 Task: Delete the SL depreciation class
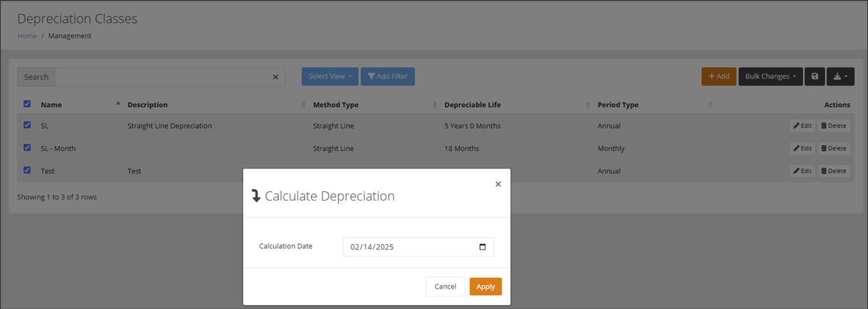833,126
